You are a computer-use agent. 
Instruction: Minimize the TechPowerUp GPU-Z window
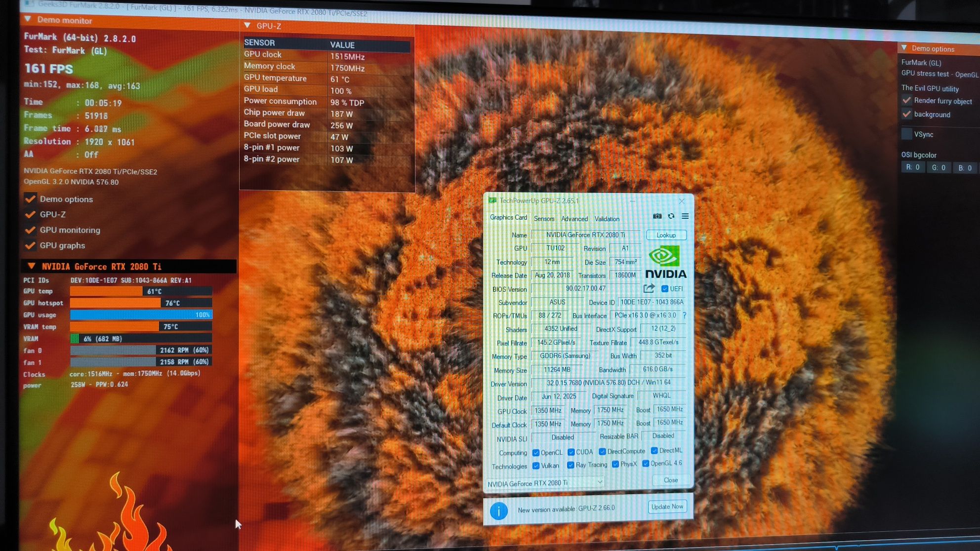pyautogui.click(x=632, y=201)
